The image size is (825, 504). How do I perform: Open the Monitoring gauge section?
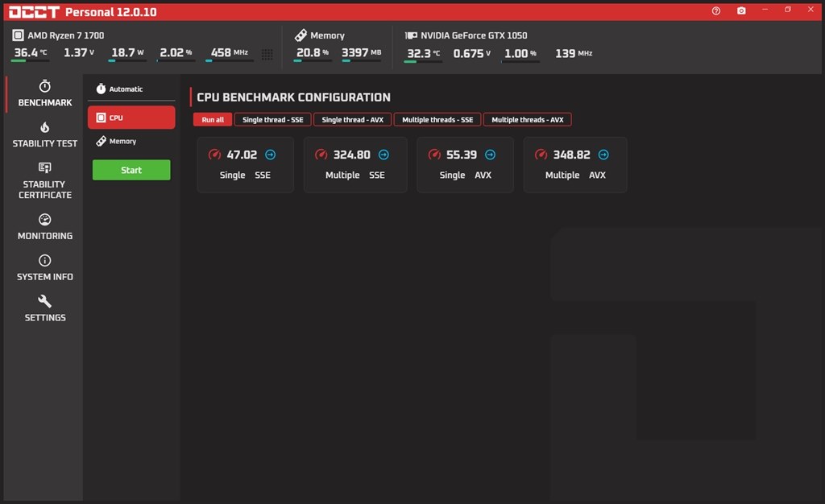click(x=45, y=227)
